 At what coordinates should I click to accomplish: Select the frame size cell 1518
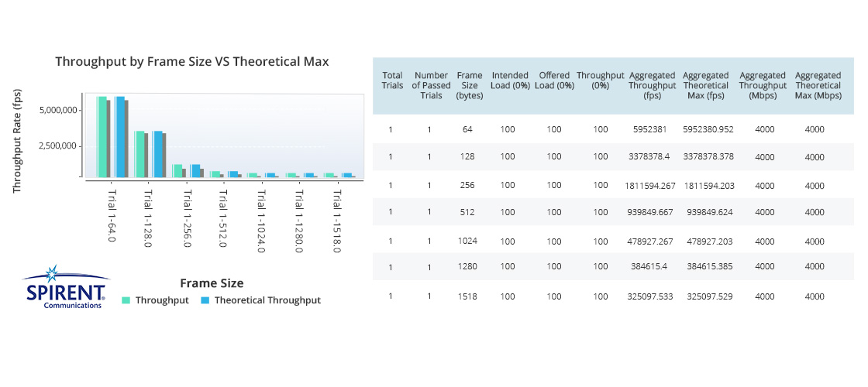468,296
